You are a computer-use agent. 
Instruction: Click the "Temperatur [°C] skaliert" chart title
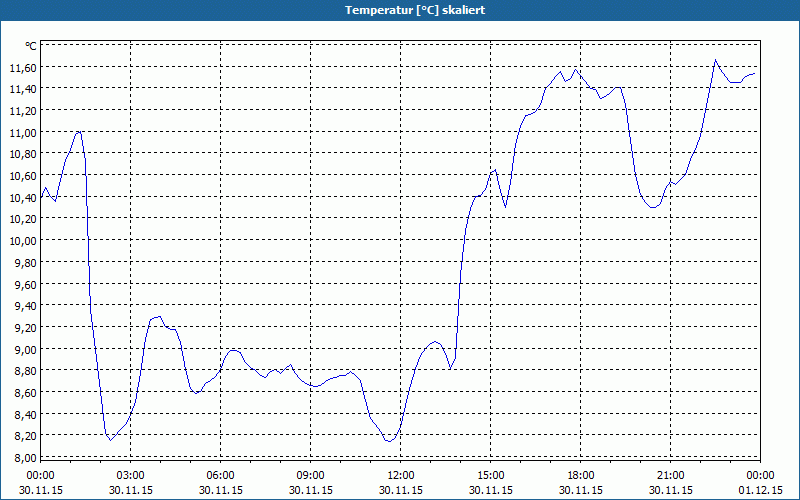[x=400, y=9]
